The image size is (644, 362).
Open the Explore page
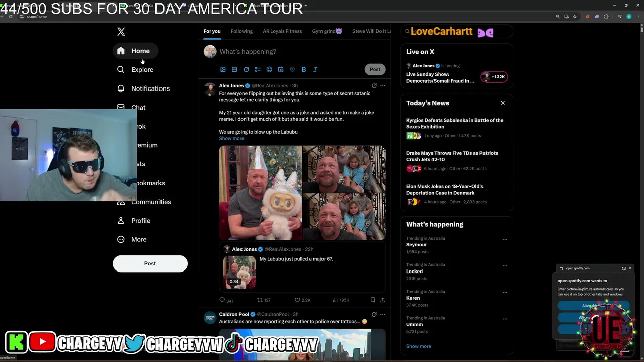click(x=135, y=70)
